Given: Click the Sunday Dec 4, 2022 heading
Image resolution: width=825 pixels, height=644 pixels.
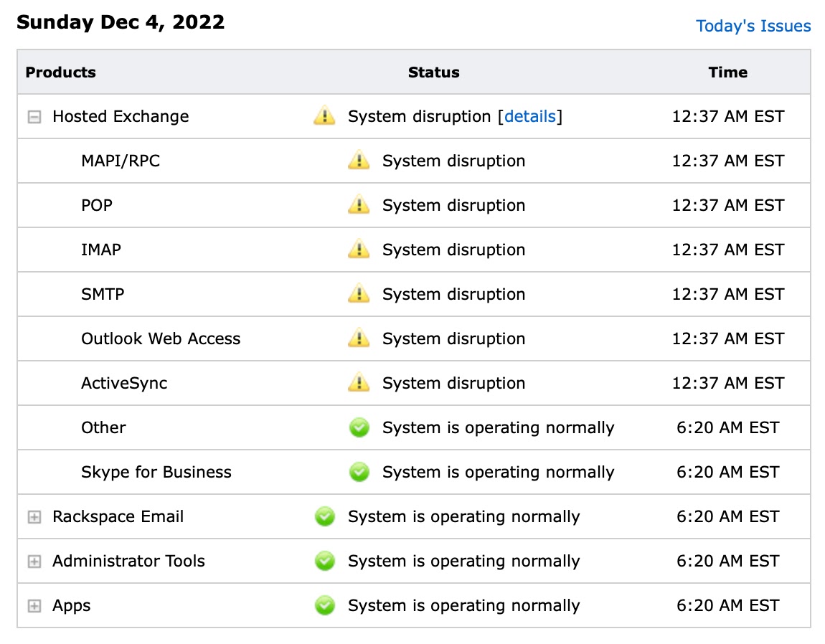Looking at the screenshot, I should coord(121,22).
